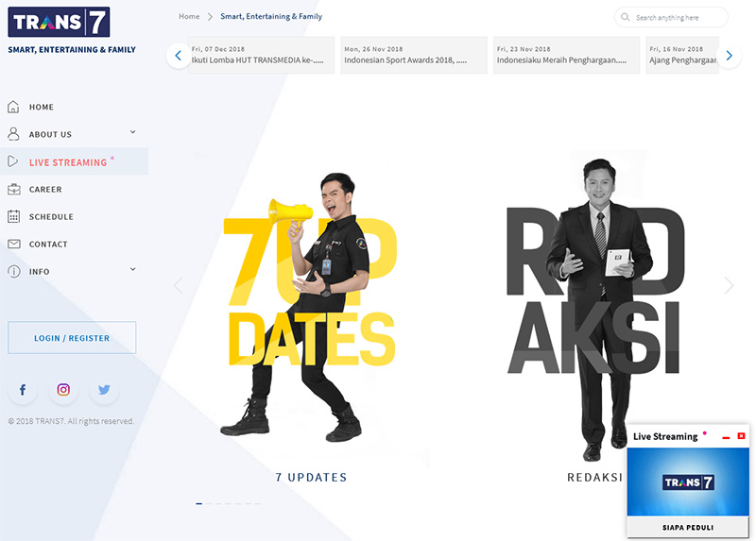Click the 2018 TRANS7 copyright text
Screen dimensions: 756x541
click(x=71, y=421)
